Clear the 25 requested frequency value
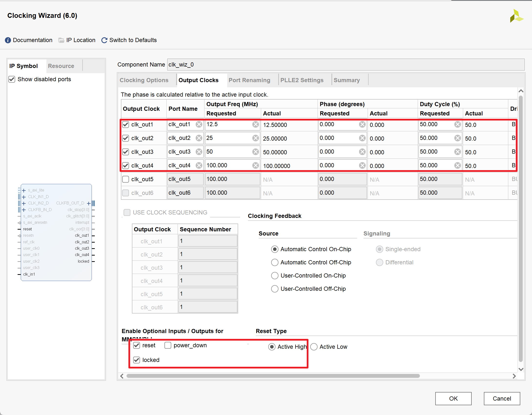 click(x=256, y=138)
